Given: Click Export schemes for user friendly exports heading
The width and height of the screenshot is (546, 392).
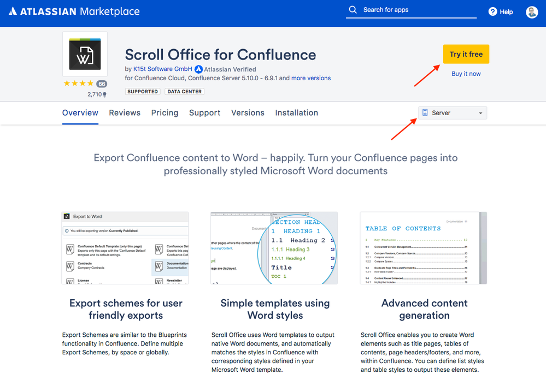Looking at the screenshot, I should coord(126,309).
